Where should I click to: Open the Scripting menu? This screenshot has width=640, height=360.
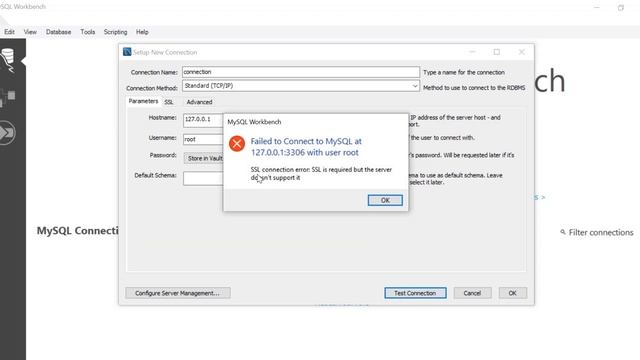(115, 32)
